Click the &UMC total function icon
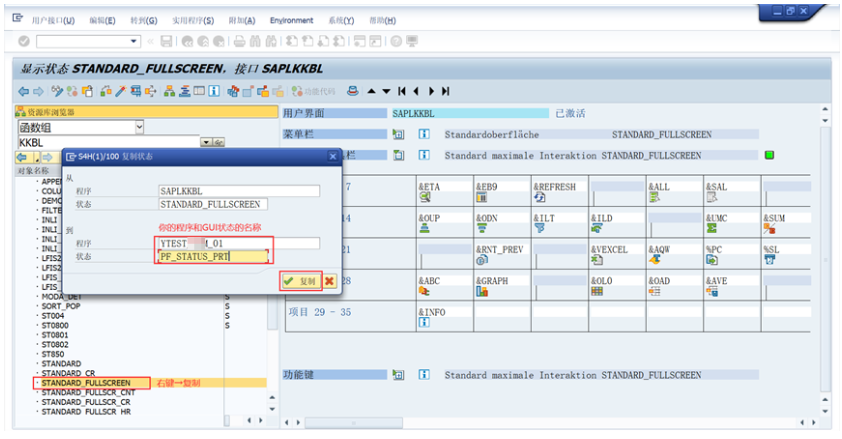 pyautogui.click(x=712, y=229)
